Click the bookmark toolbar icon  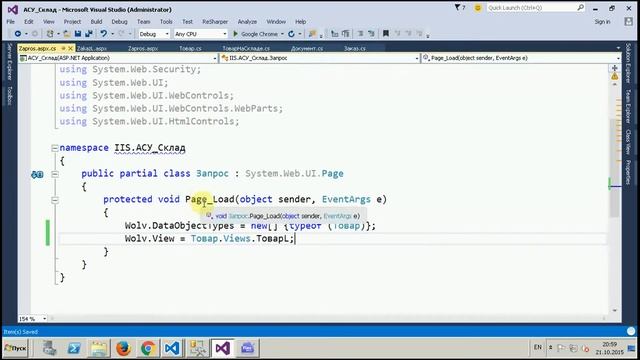tap(386, 34)
